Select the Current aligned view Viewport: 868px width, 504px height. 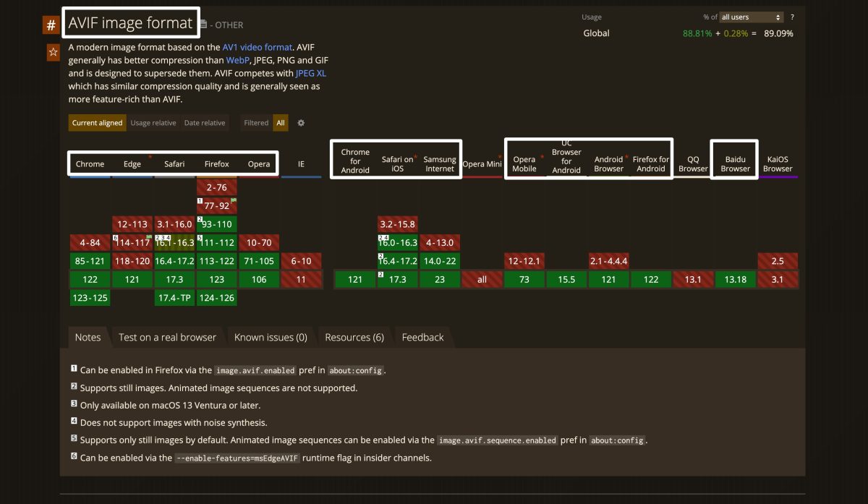tap(97, 123)
